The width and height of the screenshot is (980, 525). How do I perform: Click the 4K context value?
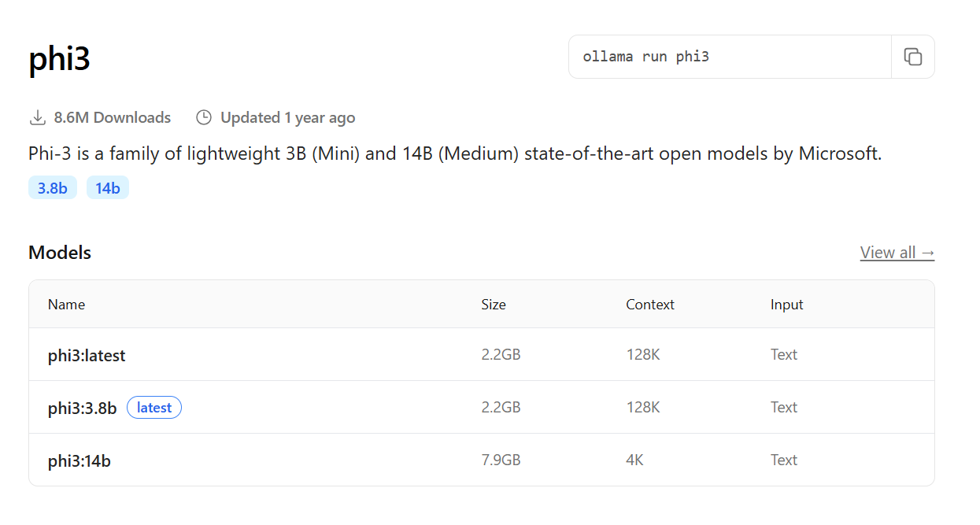point(635,460)
